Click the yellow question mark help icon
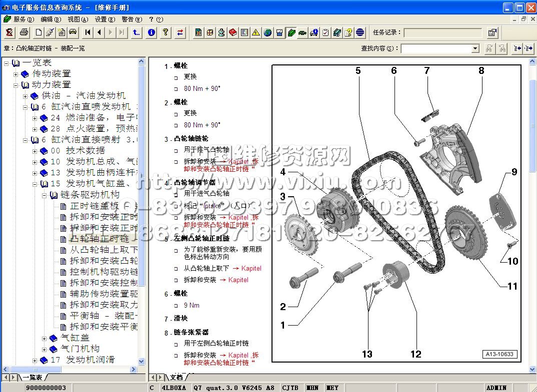 [165, 32]
